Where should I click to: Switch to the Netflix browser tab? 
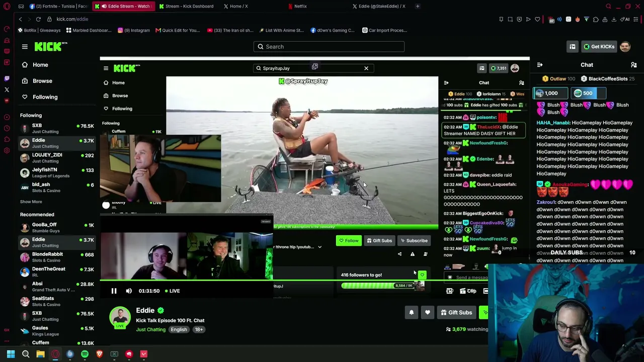(300, 6)
